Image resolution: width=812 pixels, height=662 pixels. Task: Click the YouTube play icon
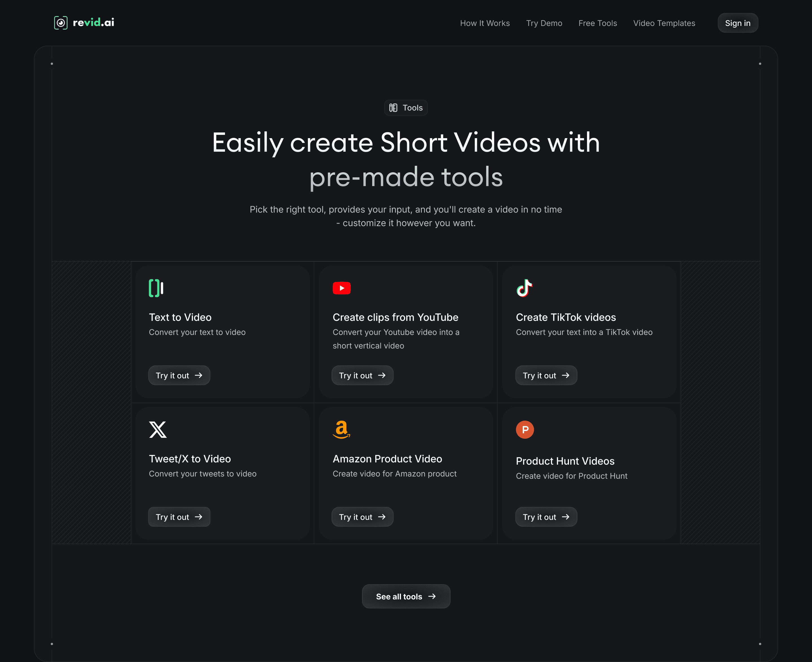point(341,288)
